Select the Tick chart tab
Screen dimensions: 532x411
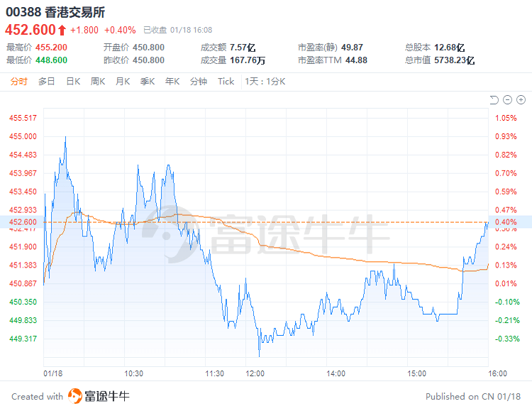226,82
